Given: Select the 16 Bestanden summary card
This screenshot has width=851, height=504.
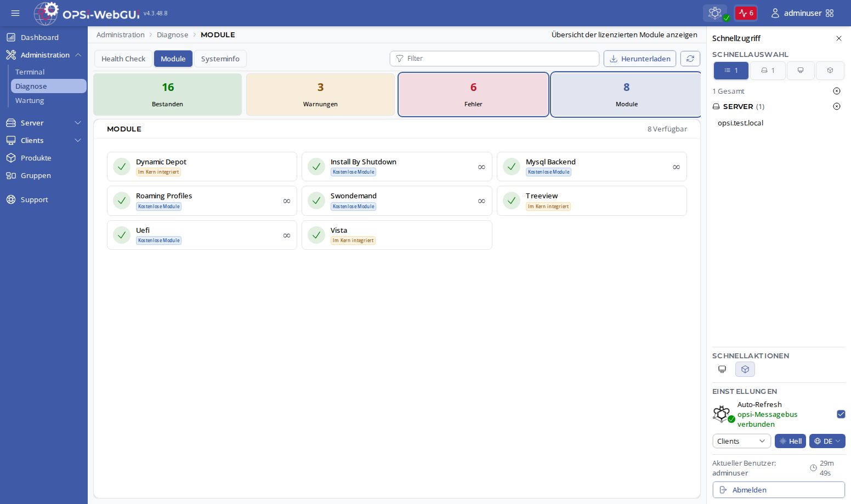Looking at the screenshot, I should point(168,94).
